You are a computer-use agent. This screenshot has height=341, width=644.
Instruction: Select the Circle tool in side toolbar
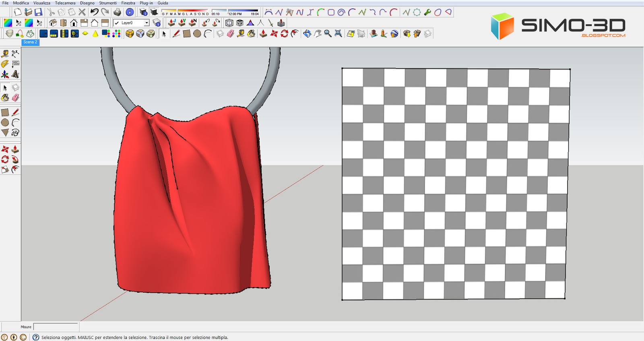[x=5, y=122]
